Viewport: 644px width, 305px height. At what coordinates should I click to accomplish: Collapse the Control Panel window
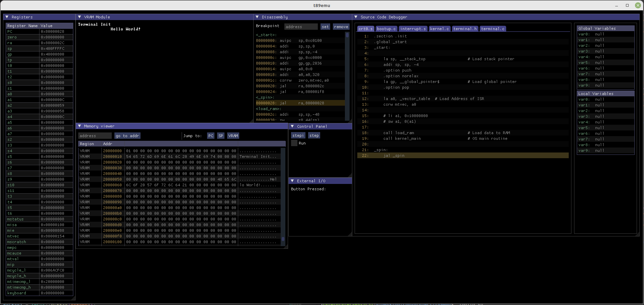click(x=292, y=126)
